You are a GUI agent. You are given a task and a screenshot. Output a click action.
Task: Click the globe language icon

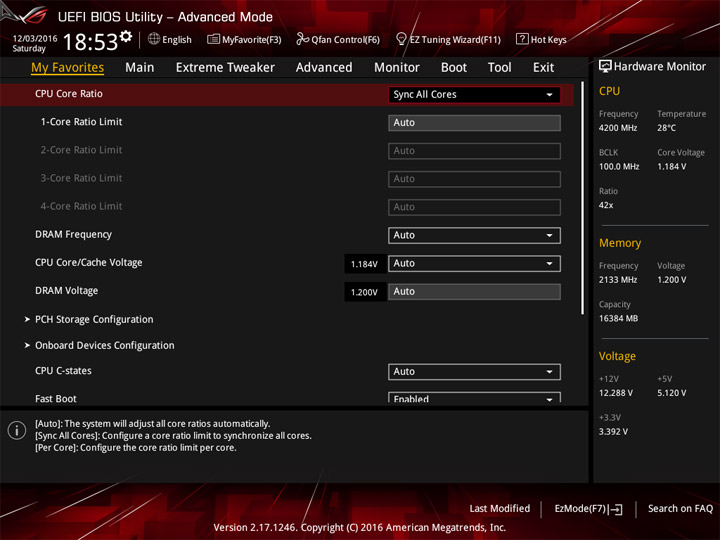[x=154, y=39]
